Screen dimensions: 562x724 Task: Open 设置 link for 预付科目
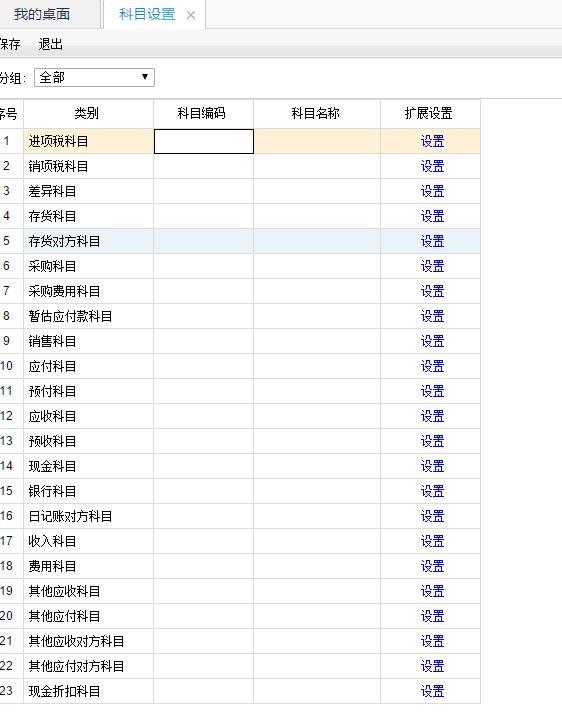coord(432,391)
